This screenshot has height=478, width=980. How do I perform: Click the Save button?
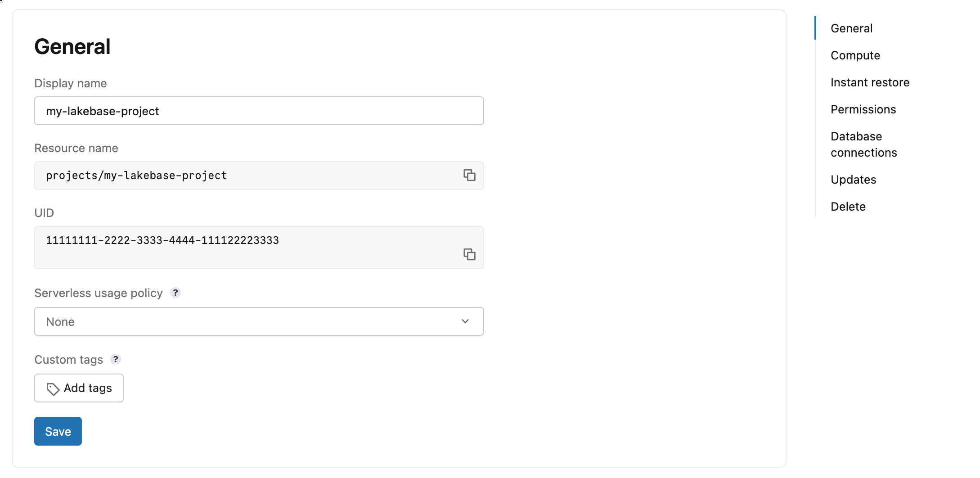(x=58, y=431)
